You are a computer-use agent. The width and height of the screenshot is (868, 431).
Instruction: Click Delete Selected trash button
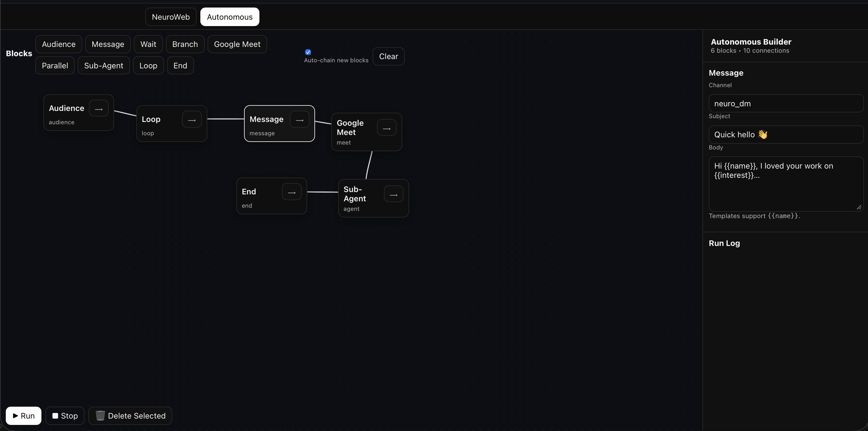(x=130, y=415)
